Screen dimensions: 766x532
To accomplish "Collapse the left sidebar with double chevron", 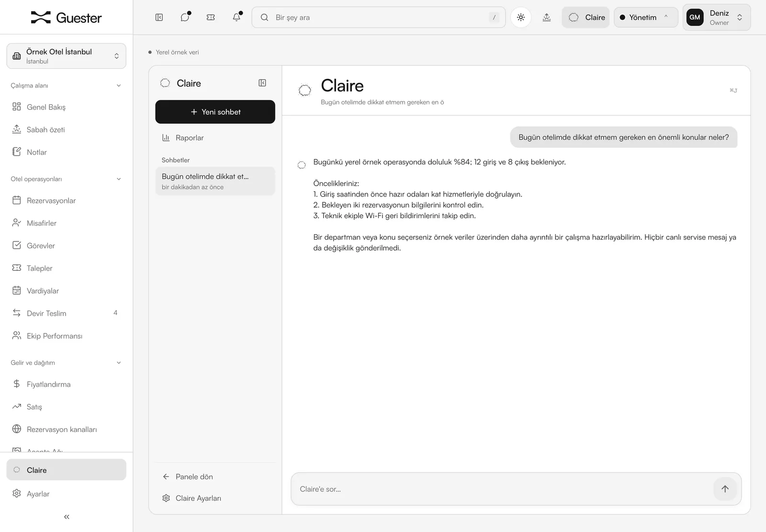I will [67, 517].
